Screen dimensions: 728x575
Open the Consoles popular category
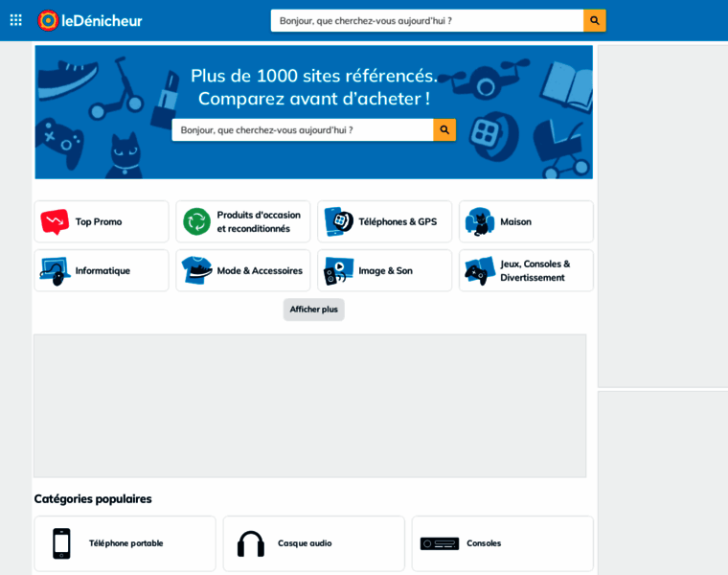503,543
